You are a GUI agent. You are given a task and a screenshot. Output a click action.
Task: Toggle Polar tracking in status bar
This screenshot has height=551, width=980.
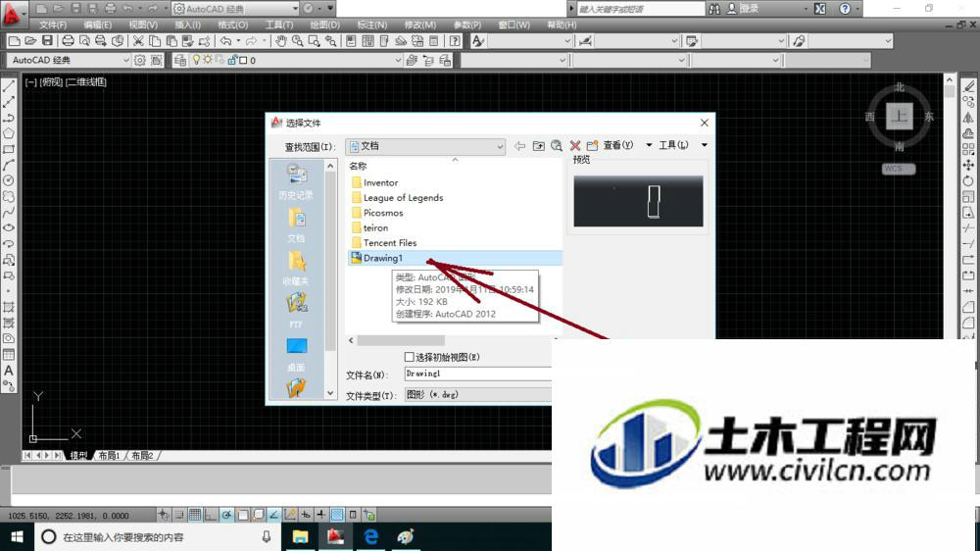(x=226, y=515)
